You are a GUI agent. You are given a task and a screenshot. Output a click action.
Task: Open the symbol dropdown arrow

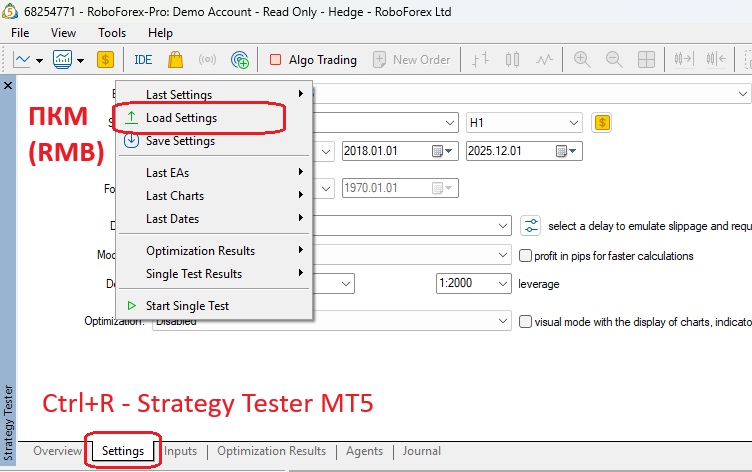[x=450, y=123]
